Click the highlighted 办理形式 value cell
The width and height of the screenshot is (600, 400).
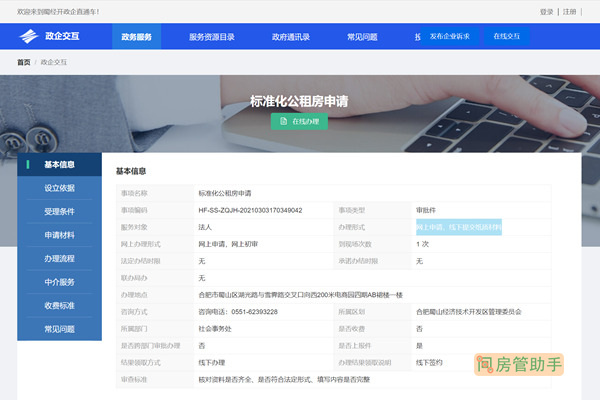point(458,227)
